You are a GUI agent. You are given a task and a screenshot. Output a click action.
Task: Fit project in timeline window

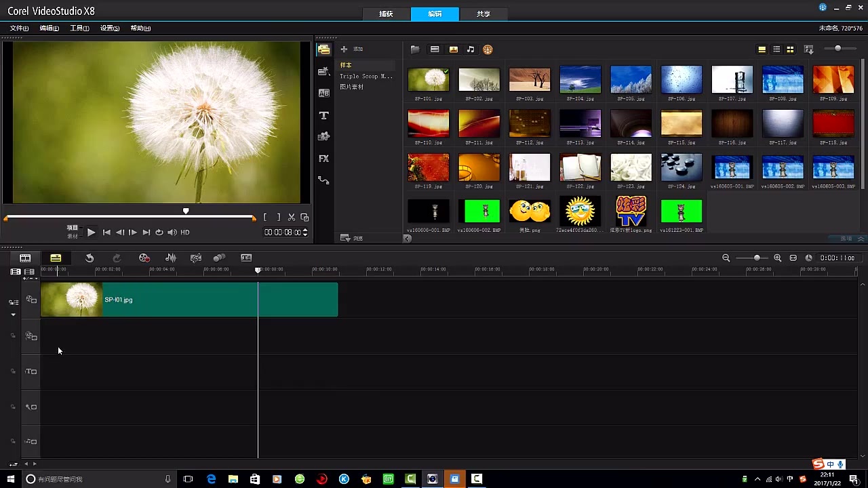(793, 258)
